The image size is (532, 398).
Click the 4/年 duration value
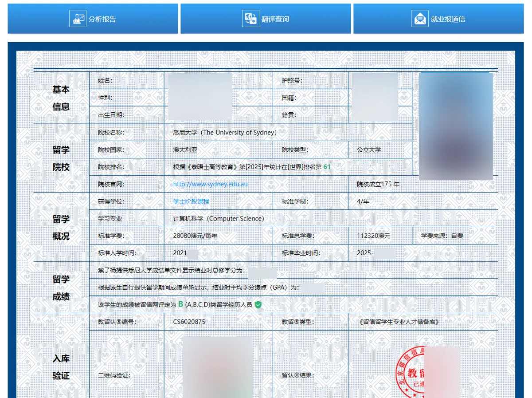tap(363, 201)
